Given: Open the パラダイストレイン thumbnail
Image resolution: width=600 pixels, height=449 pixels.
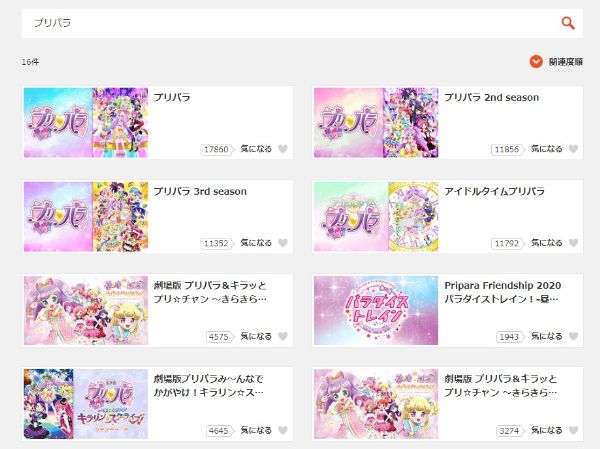Looking at the screenshot, I should (x=376, y=310).
